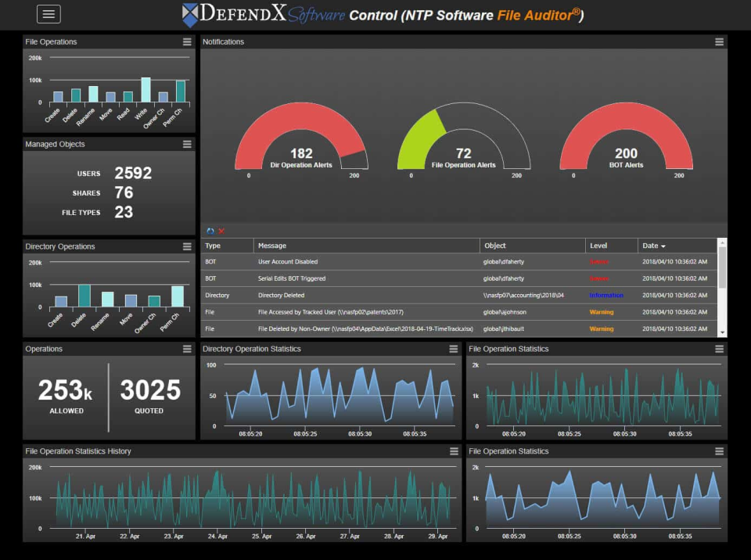Image resolution: width=751 pixels, height=560 pixels.
Task: Click the BOT Alerts gauge
Action: tap(626, 137)
